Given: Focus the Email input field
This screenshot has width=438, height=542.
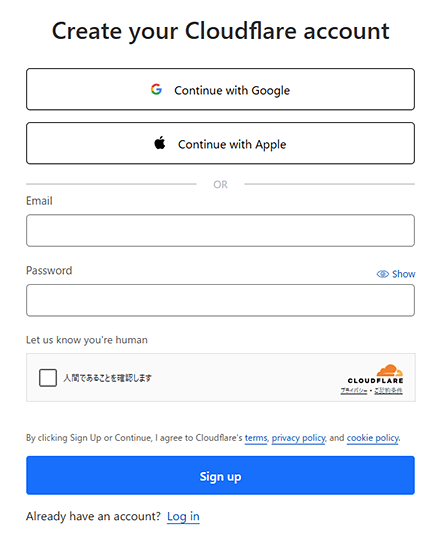Looking at the screenshot, I should point(220,231).
